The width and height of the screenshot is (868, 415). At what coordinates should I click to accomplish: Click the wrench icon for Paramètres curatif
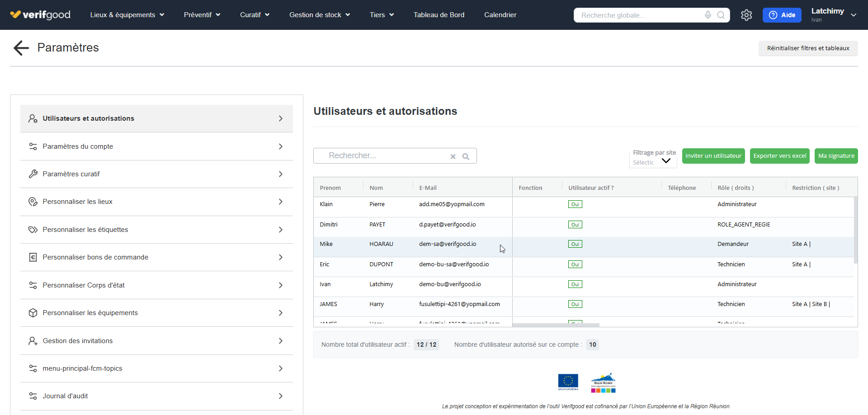tap(33, 174)
